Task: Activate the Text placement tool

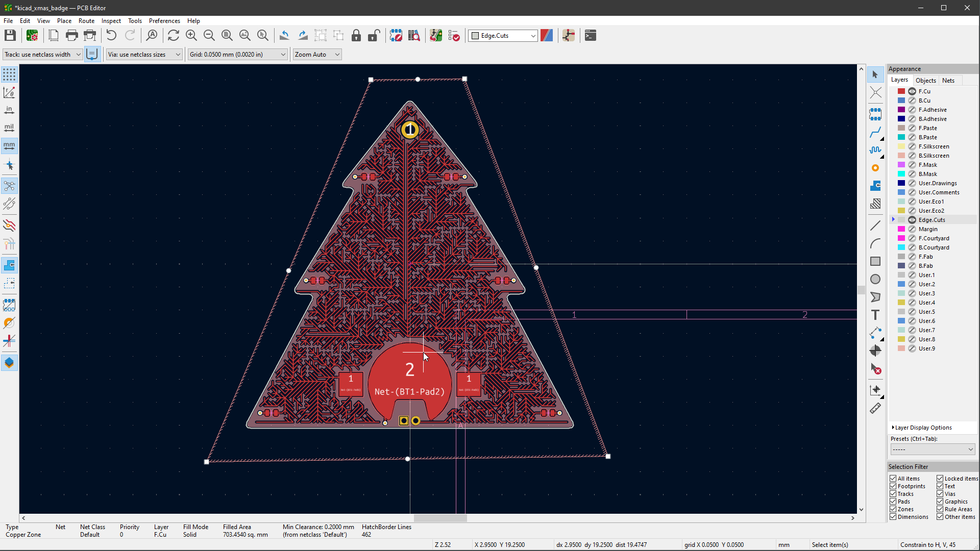Action: (876, 315)
